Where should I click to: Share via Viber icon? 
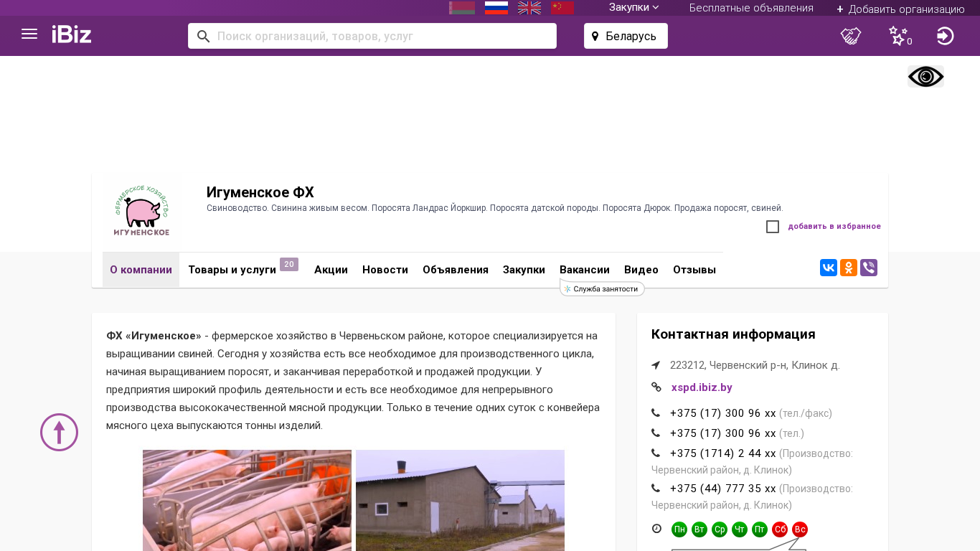(869, 268)
